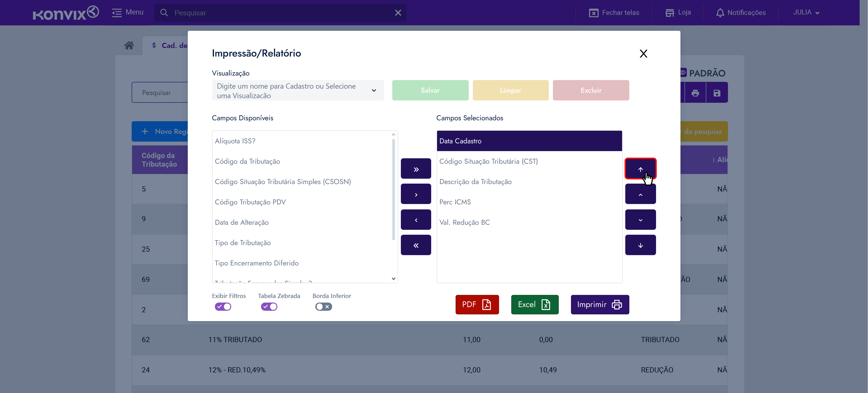This screenshot has height=393, width=868.
Task: Move selected field to bottom with down arrow
Action: (x=640, y=245)
